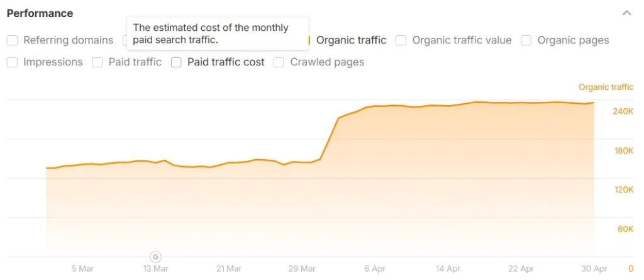Click the 180K axis value

[x=623, y=151]
